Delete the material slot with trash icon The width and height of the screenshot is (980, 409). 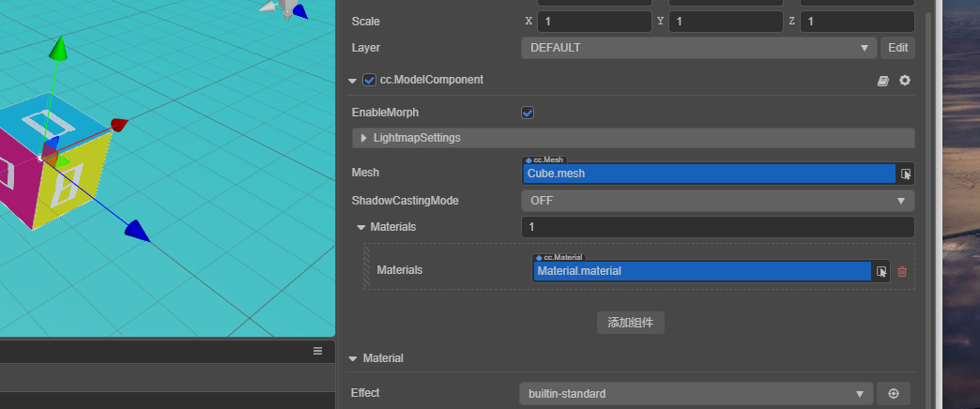tap(902, 271)
